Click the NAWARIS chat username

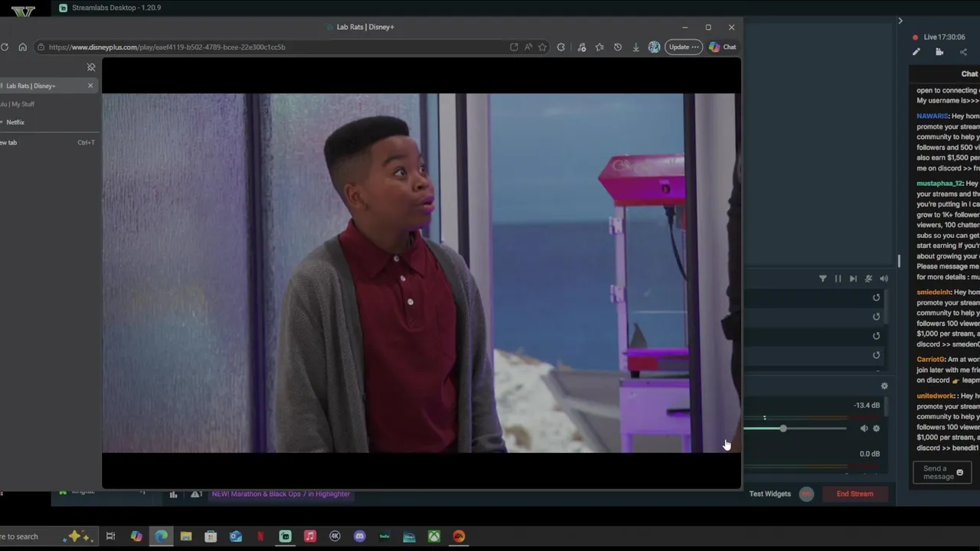932,116
